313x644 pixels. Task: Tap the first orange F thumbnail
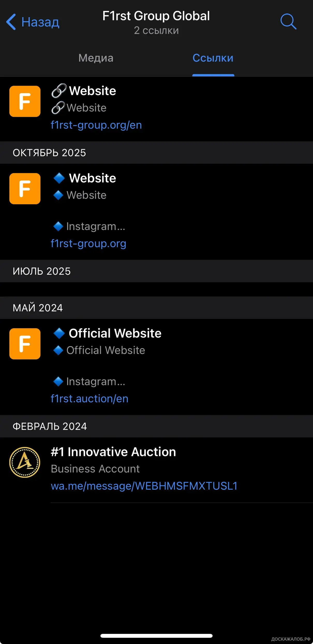coord(25,101)
